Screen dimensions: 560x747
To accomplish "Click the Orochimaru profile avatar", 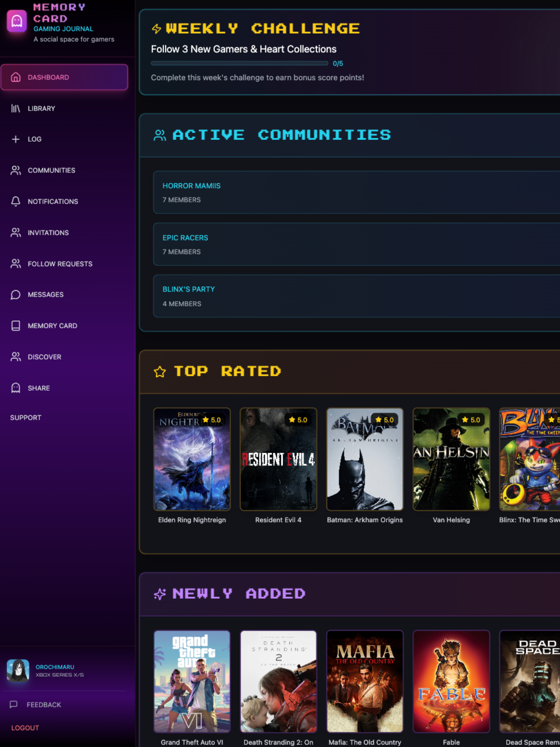I will pos(18,671).
